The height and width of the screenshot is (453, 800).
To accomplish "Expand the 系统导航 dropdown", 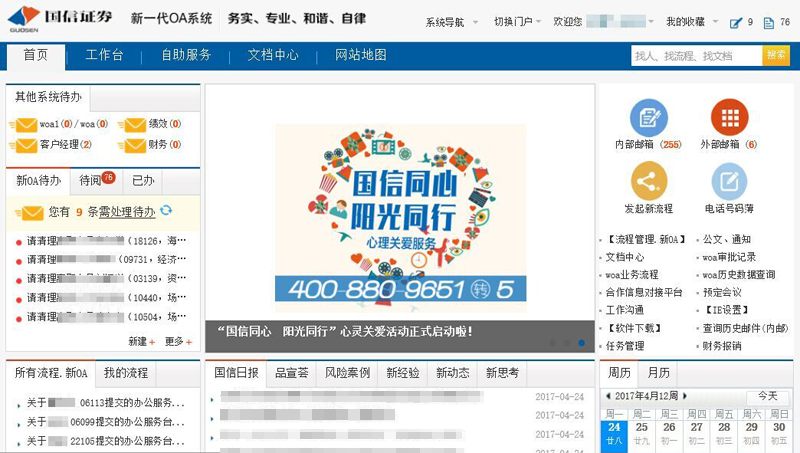I will point(450,22).
